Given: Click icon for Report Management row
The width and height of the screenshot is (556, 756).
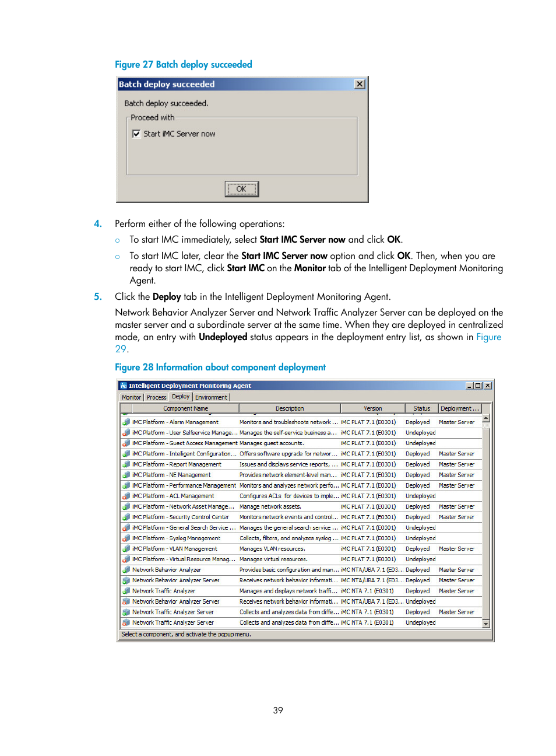Looking at the screenshot, I should pos(126,464).
